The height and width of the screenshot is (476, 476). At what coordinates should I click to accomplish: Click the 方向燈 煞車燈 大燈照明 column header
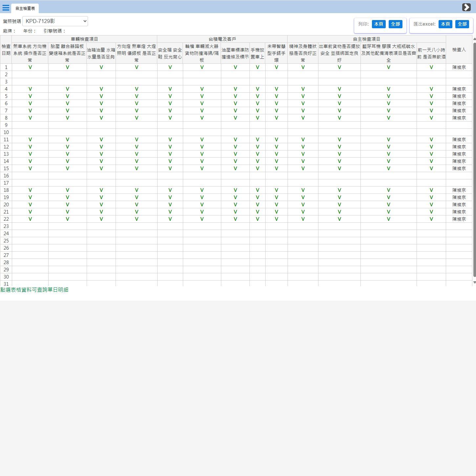(x=136, y=53)
